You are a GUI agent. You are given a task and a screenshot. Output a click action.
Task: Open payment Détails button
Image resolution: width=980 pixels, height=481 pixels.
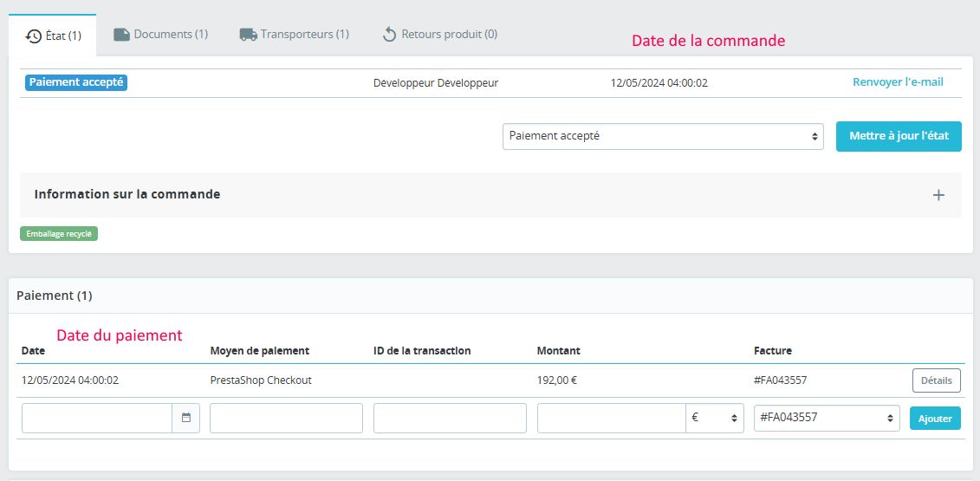click(x=936, y=380)
